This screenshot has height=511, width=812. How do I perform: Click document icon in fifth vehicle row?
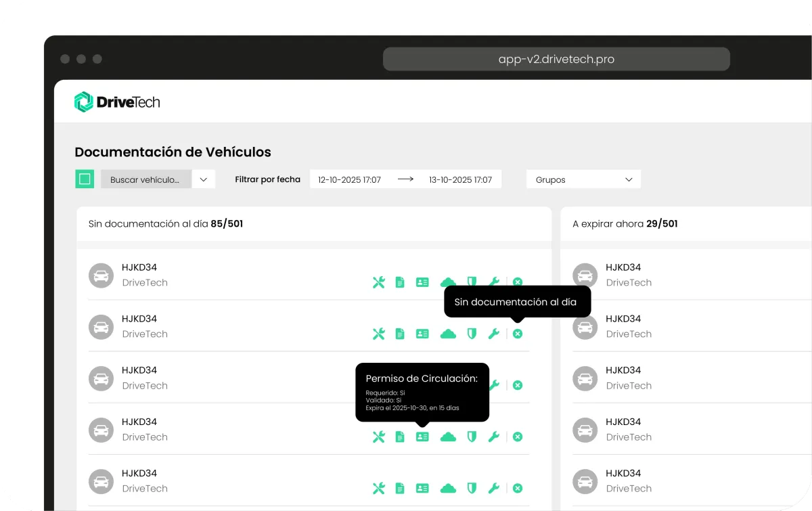pos(400,488)
